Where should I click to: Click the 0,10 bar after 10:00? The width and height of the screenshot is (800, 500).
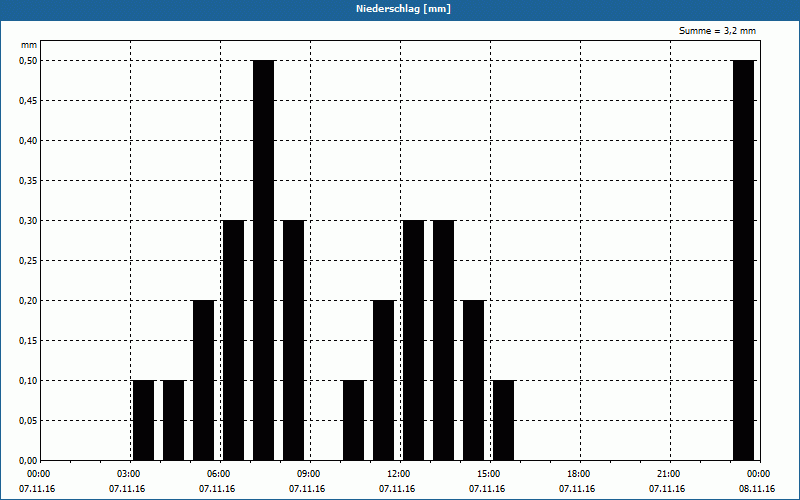[354, 420]
